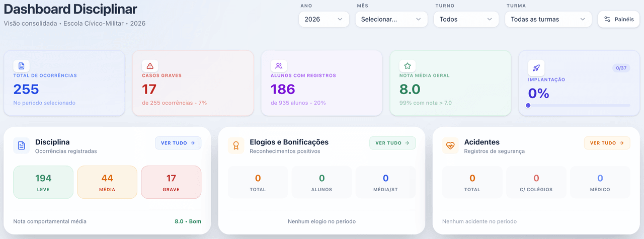Viewport: 644px width, 239px height.
Task: Click the 0% implantação value
Action: coord(538,94)
